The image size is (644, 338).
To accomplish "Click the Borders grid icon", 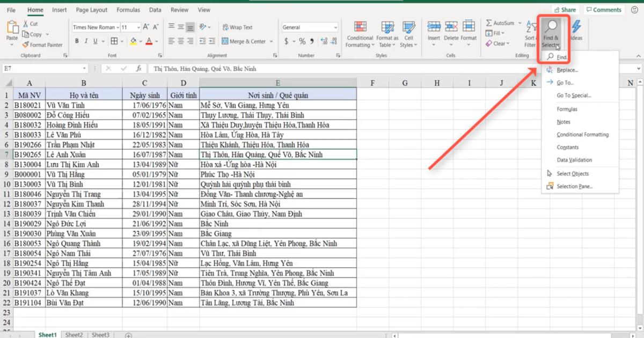I will click(114, 41).
